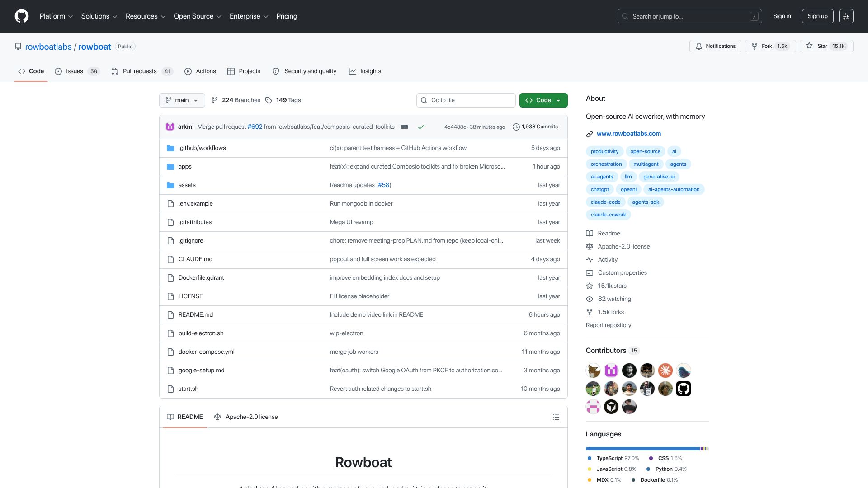The height and width of the screenshot is (488, 868).
Task: Expand the Solutions menu
Action: tap(99, 16)
